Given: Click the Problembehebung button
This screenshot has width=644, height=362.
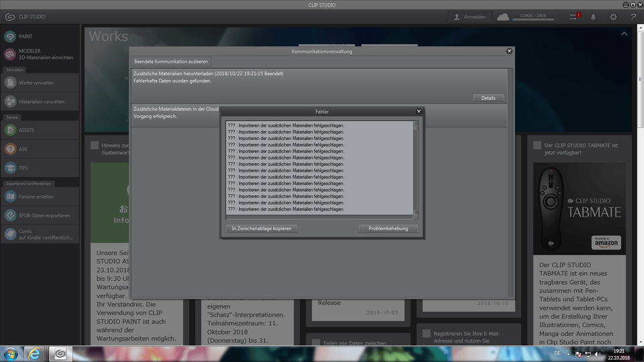Looking at the screenshot, I should 388,229.
